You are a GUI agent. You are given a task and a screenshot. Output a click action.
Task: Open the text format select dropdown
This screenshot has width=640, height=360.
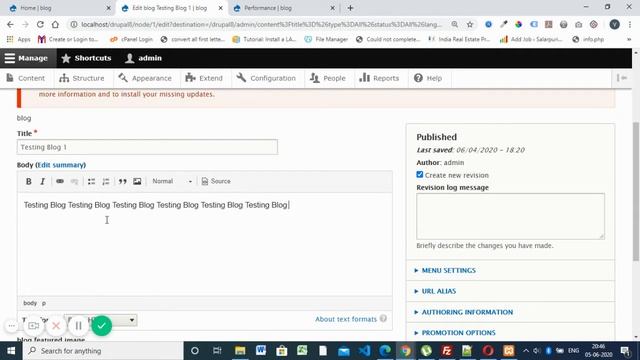[x=100, y=320]
